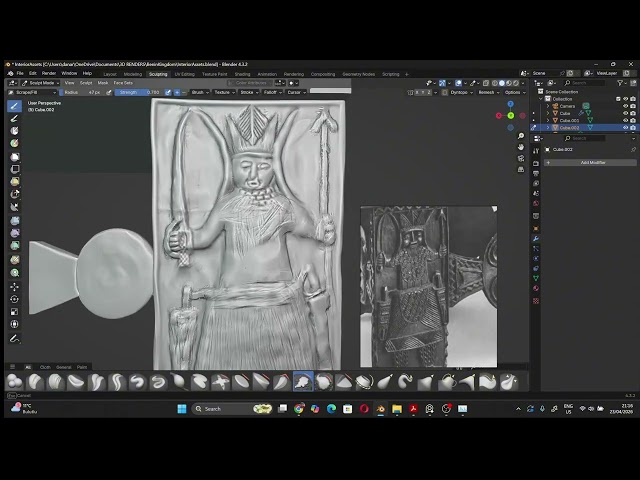Collapse the Collection tree item

coord(541,99)
